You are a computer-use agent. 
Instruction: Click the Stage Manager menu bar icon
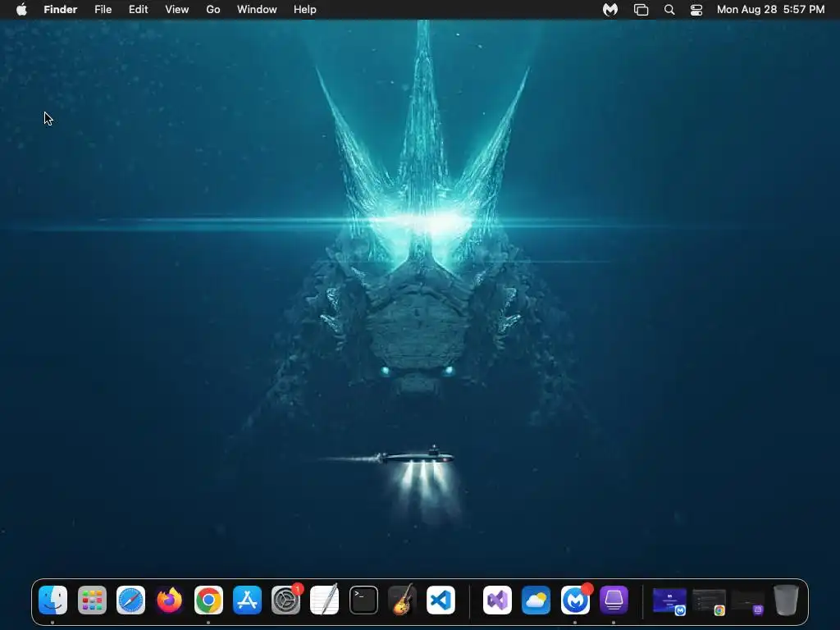(x=641, y=10)
